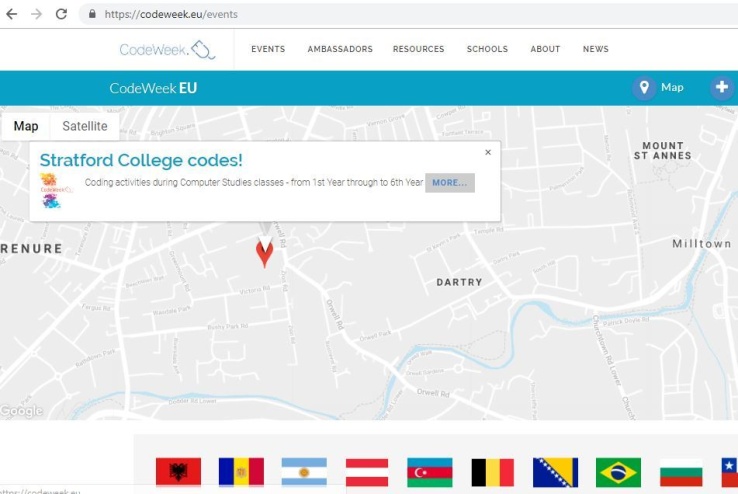
Task: Select the Andorra flag
Action: point(241,472)
